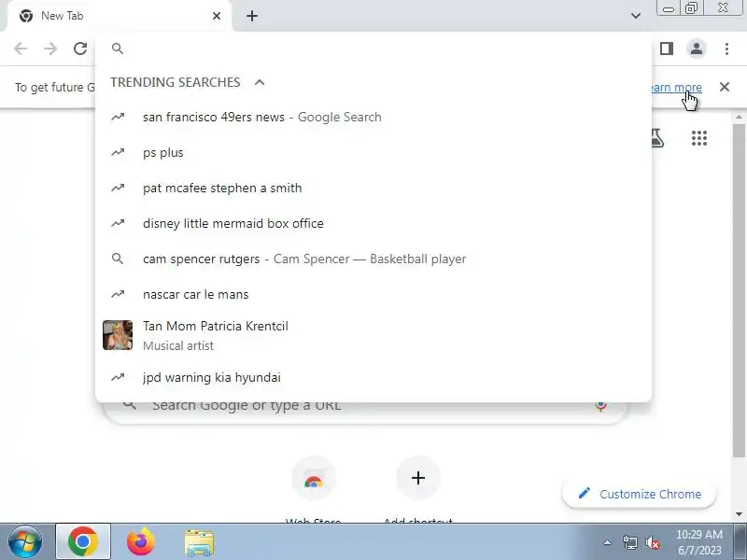
Task: Open the profile avatar menu
Action: (696, 49)
